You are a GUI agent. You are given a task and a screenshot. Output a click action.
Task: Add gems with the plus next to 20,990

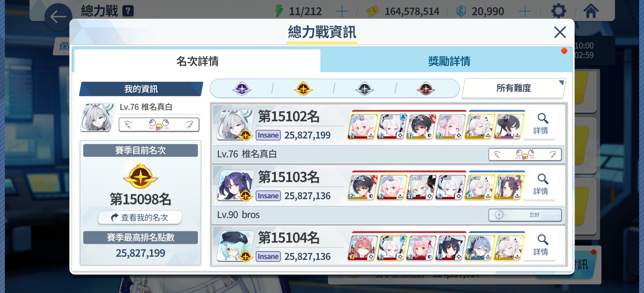525,11
